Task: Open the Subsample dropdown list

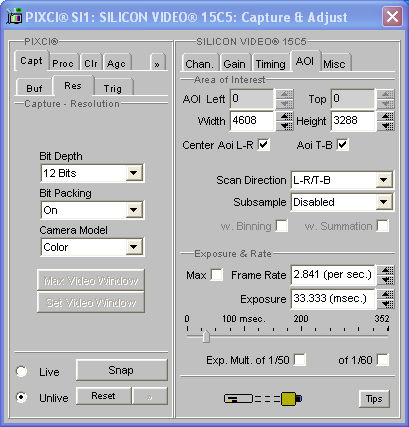Action: tap(384, 202)
